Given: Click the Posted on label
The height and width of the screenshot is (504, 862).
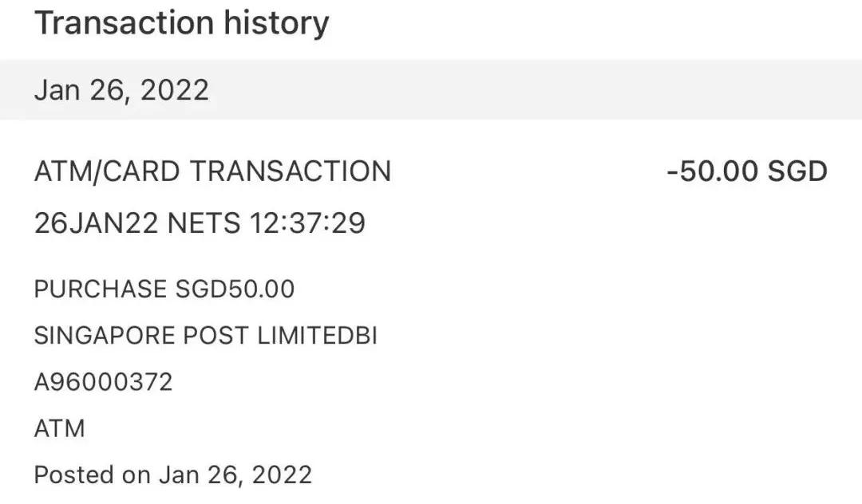Looking at the screenshot, I should [92, 476].
